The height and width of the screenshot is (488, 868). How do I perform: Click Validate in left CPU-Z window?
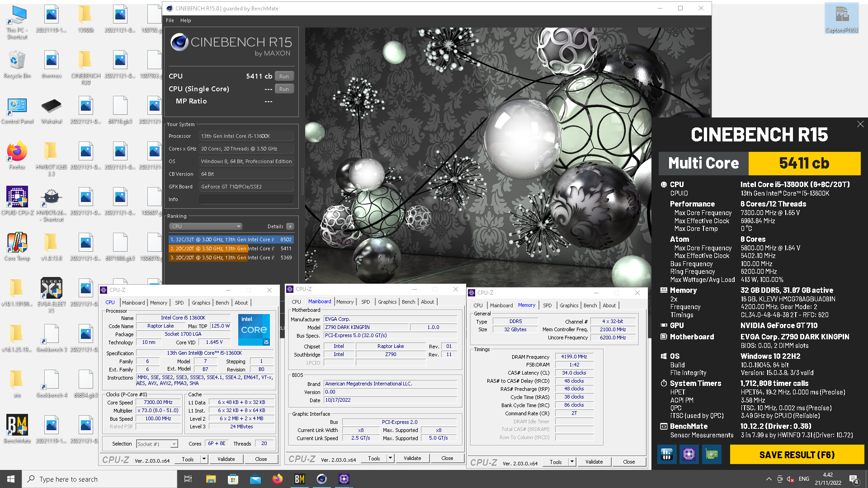point(226,459)
